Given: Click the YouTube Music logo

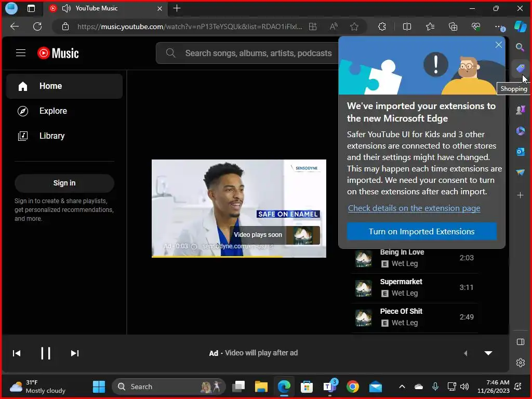Looking at the screenshot, I should (58, 53).
